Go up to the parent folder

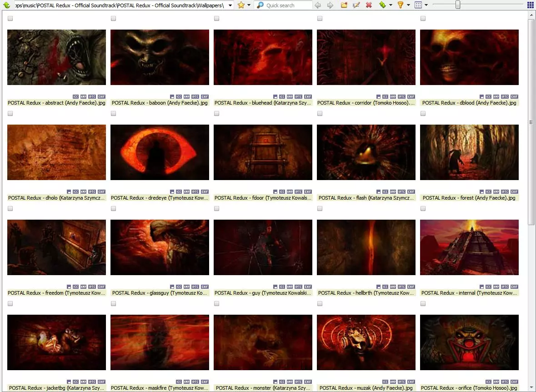6,5
